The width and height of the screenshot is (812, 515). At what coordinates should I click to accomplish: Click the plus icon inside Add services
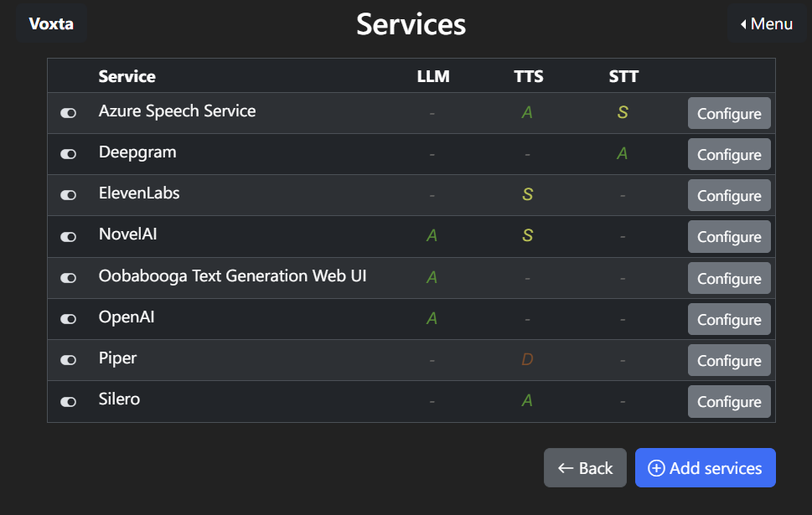coord(657,467)
